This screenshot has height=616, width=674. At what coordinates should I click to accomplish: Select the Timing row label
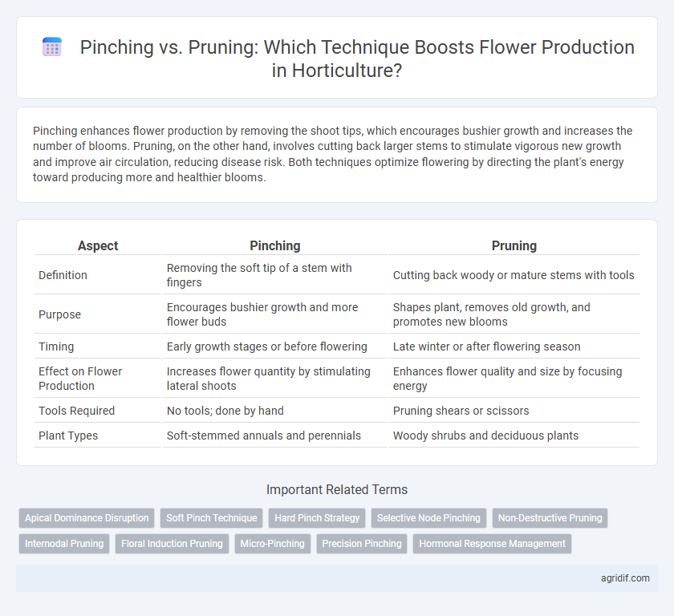[x=56, y=346]
